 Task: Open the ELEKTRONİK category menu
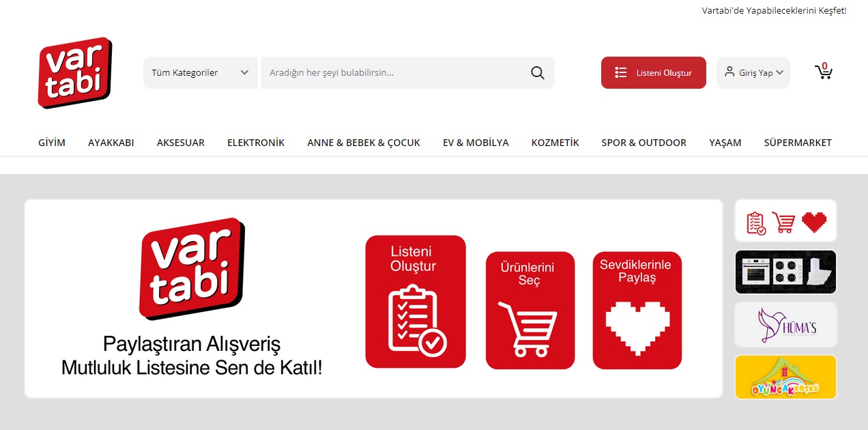pos(256,143)
